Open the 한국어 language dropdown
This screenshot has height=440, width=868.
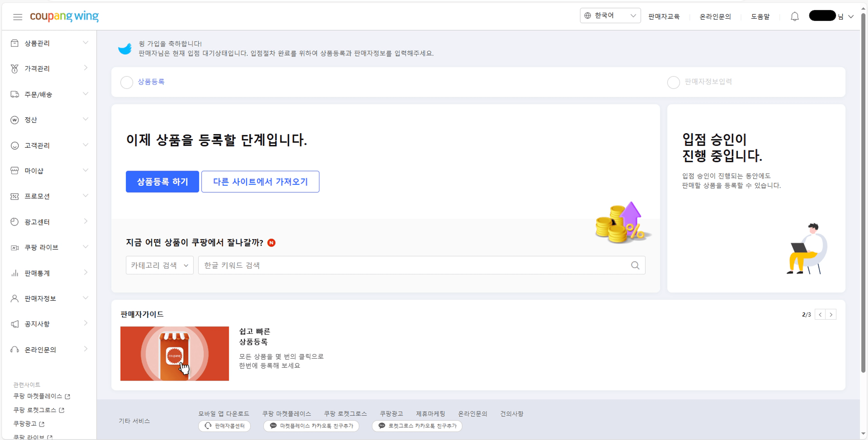tap(610, 16)
